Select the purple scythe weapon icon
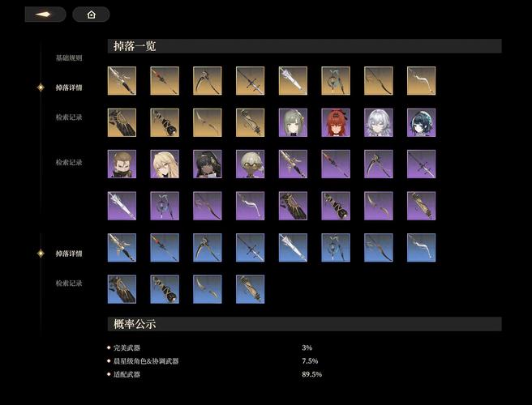The image size is (532, 405). tap(378, 164)
